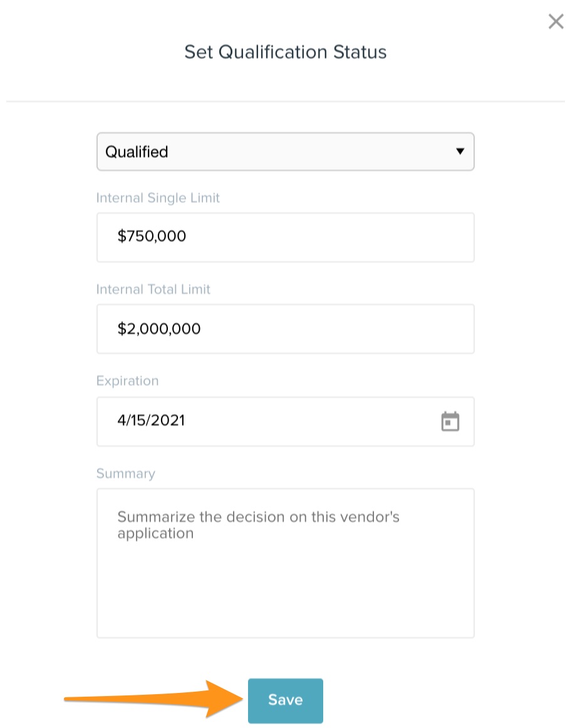Click the Internal Total Limit label
Viewport: 575px width, 728px height.
pyautogui.click(x=153, y=289)
